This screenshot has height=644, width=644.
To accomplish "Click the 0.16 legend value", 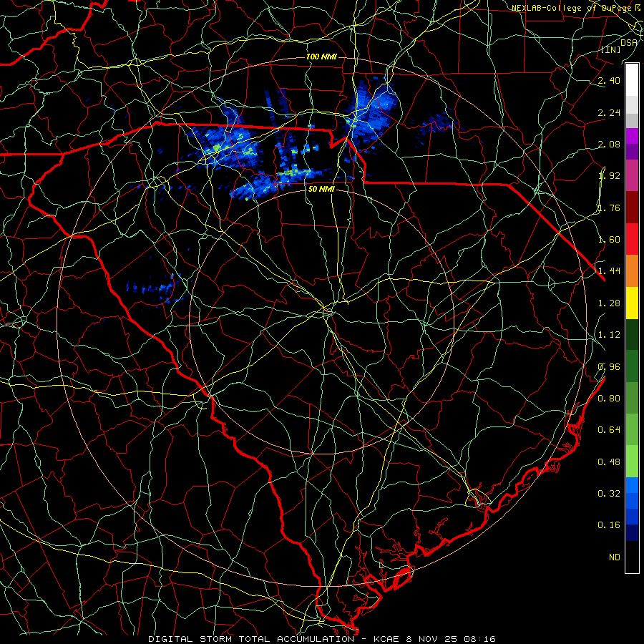I will click(609, 525).
